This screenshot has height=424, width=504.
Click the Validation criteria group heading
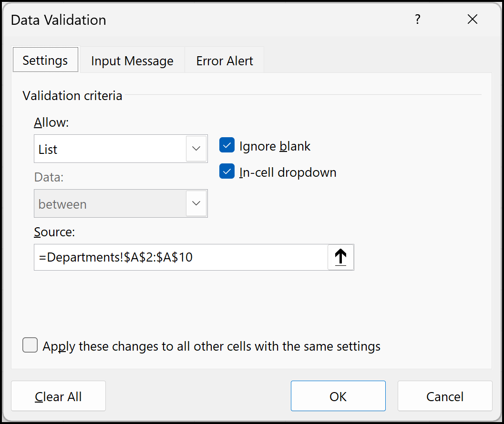[x=72, y=96]
